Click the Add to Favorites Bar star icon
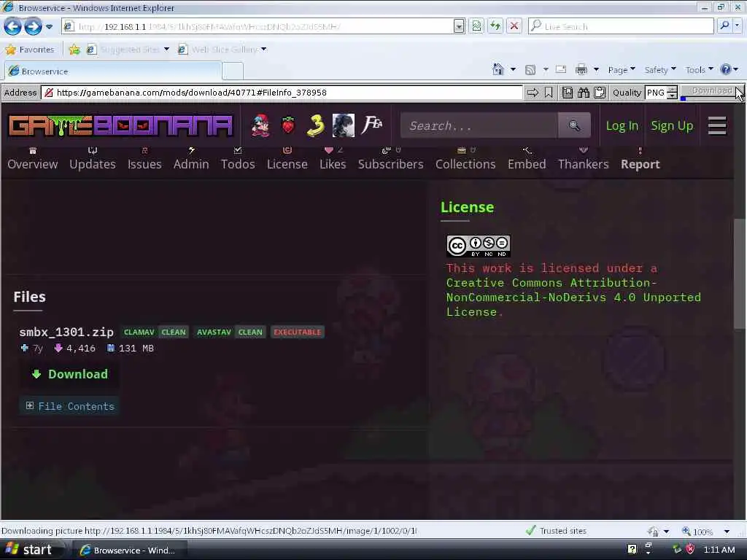This screenshot has width=747, height=560. 74,50
